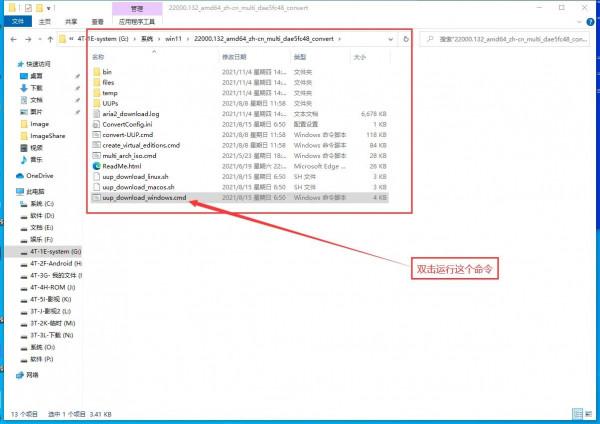Open the 文件 menu tab
The width and height of the screenshot is (600, 424).
[x=17, y=19]
